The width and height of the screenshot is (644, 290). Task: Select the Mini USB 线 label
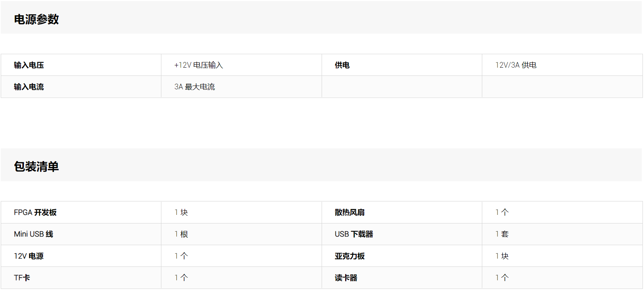[33, 234]
